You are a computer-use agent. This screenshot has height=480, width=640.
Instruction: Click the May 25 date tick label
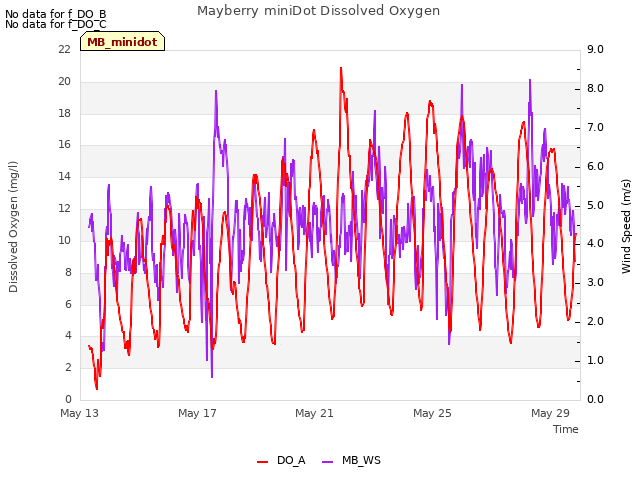(432, 413)
